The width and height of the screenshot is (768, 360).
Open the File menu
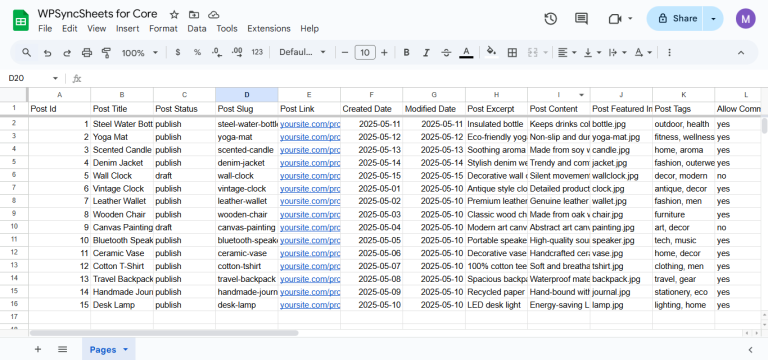pos(45,28)
